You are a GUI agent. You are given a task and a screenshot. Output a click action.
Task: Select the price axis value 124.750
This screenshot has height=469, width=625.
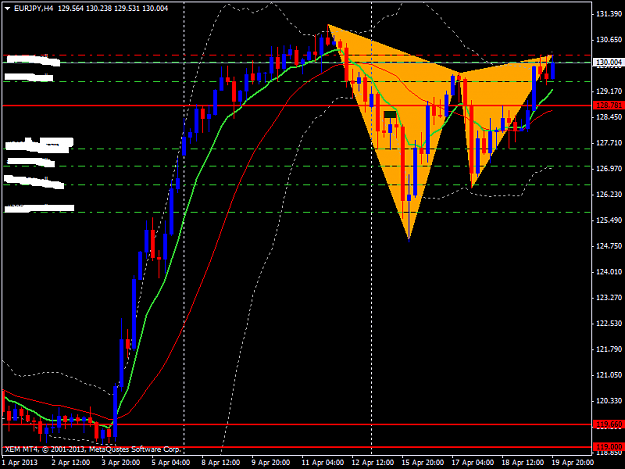(609, 246)
